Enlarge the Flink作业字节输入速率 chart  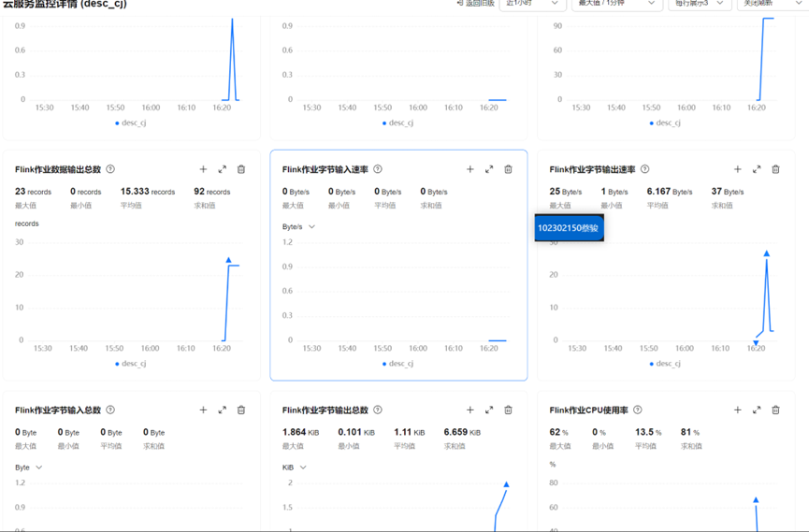pyautogui.click(x=489, y=169)
